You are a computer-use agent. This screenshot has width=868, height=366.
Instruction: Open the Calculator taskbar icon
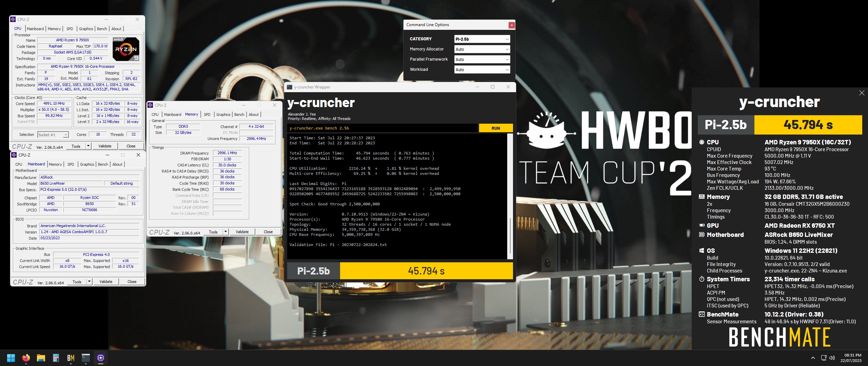[56, 358]
